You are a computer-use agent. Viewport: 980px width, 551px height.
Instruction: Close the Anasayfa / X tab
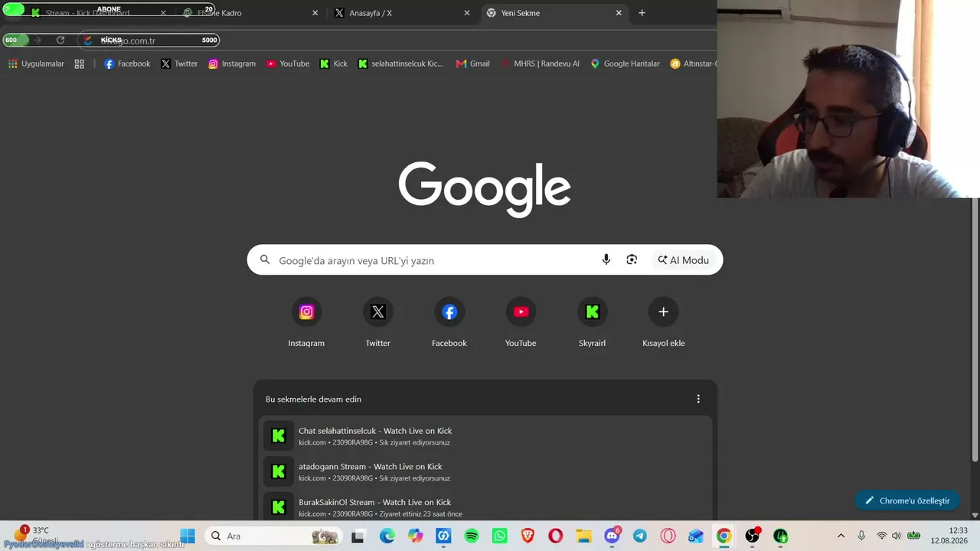tap(467, 13)
